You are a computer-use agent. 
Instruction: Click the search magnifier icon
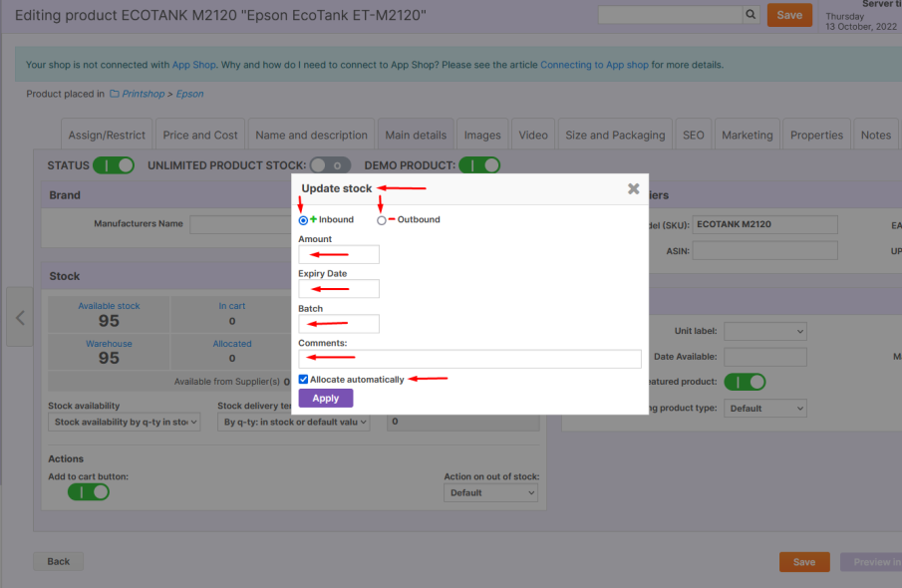click(751, 14)
